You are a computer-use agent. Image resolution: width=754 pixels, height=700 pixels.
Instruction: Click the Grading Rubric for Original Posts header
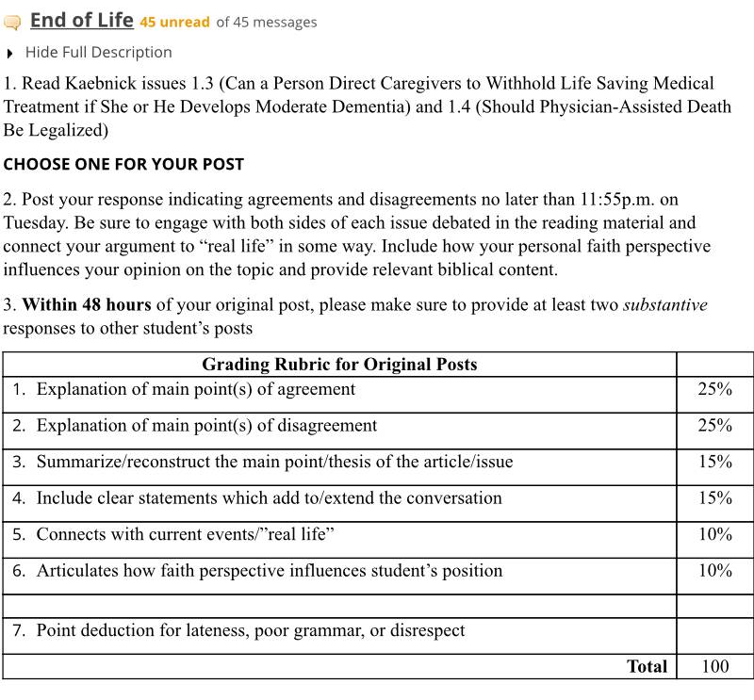coord(339,365)
